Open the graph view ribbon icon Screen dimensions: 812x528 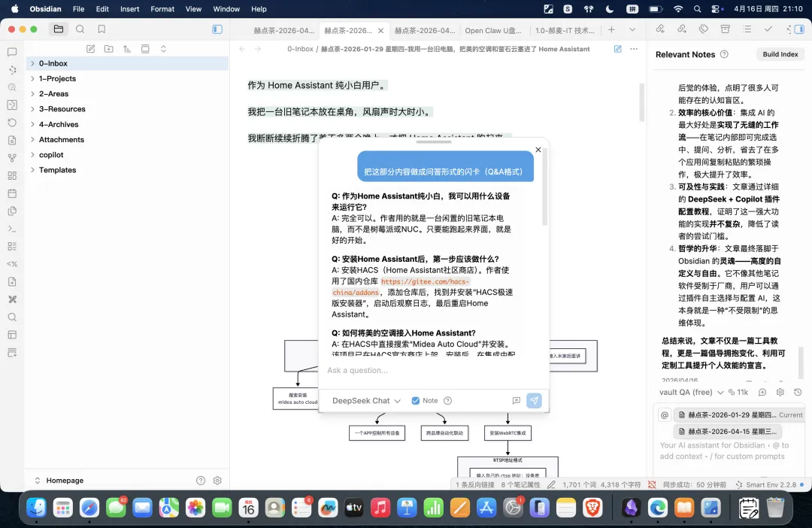pos(13,157)
